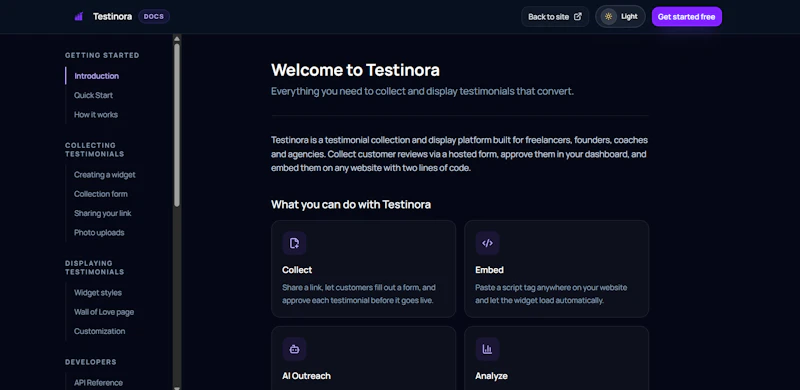Click the DISPLAYING TESTIMONIALS section label
The width and height of the screenshot is (800, 390).
click(x=94, y=268)
